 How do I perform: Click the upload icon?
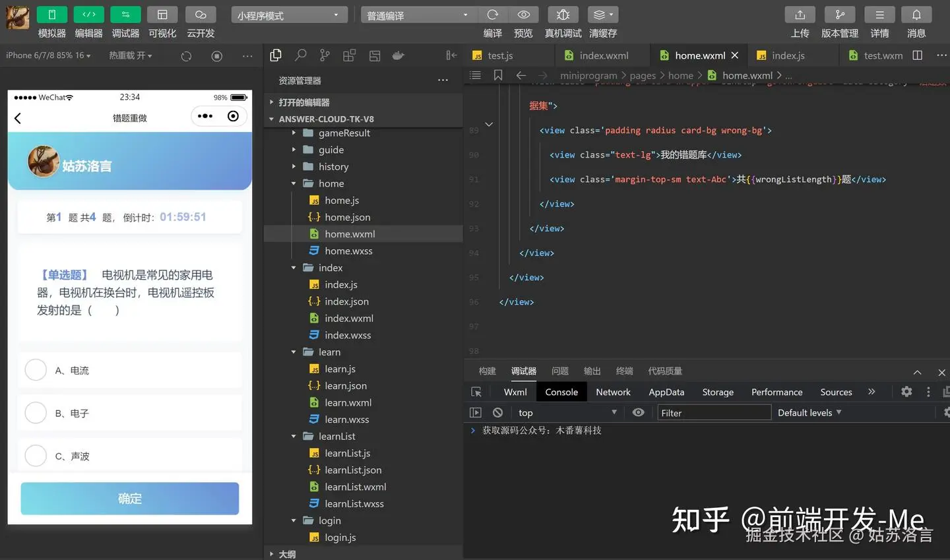point(800,15)
